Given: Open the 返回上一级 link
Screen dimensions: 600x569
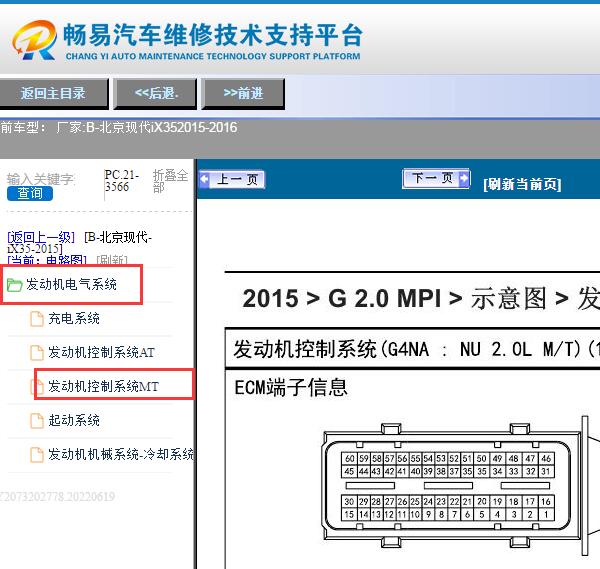Looking at the screenshot, I should tap(41, 237).
